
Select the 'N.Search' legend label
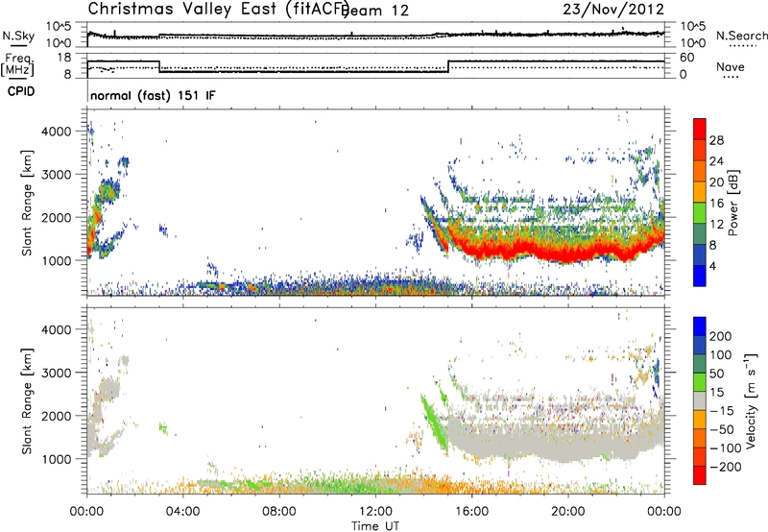tap(741, 36)
